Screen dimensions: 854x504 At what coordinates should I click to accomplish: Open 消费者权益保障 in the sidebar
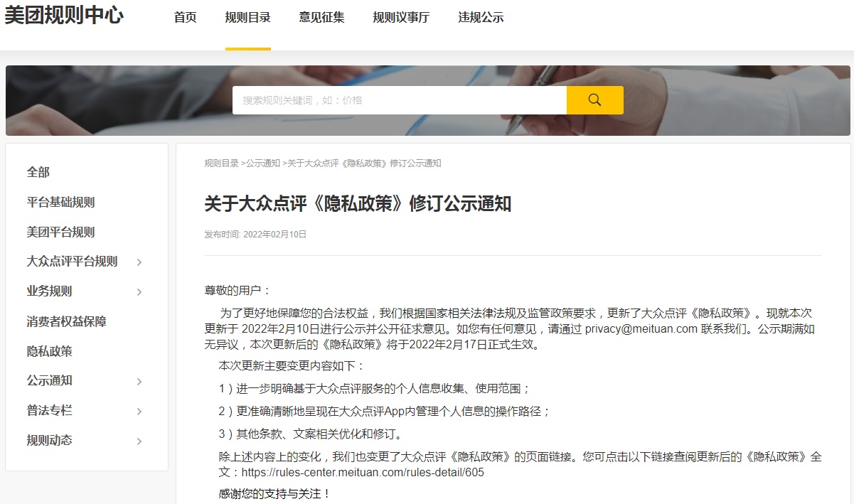tap(67, 321)
